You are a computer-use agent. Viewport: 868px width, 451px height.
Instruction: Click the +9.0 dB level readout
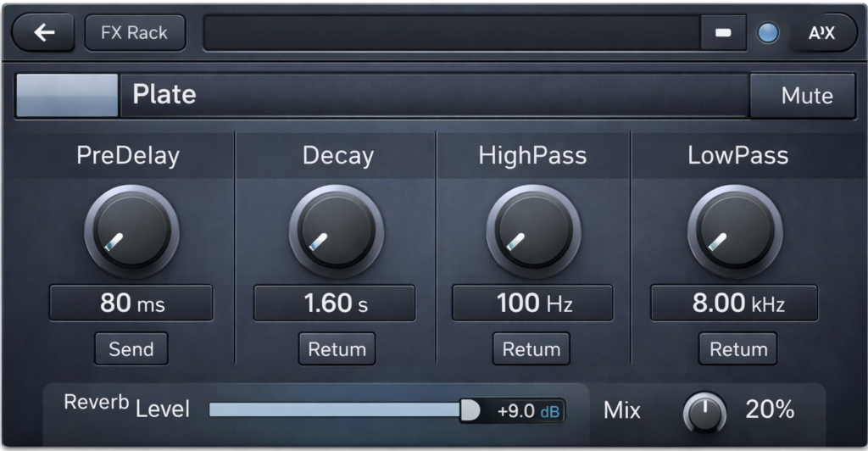coord(528,411)
